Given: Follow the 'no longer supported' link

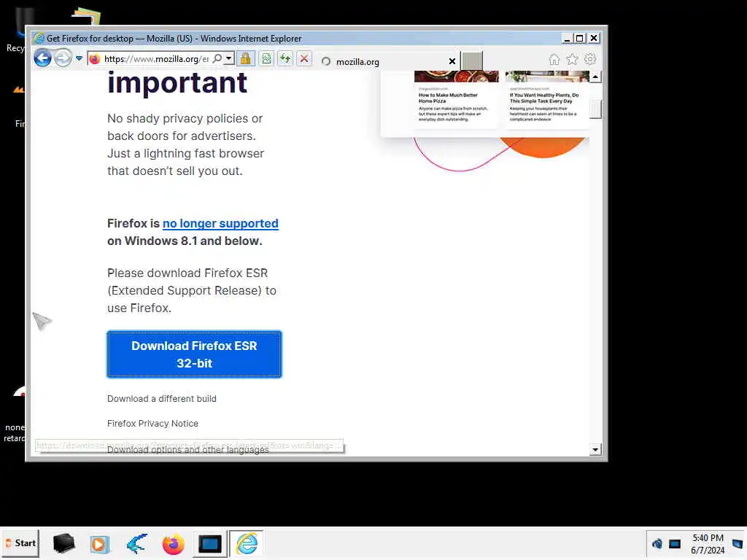Looking at the screenshot, I should coord(220,223).
